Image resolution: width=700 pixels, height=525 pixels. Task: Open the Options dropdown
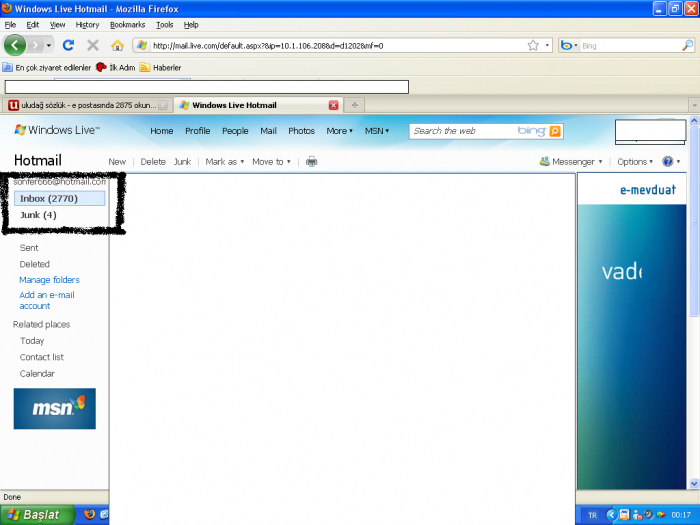pos(635,162)
